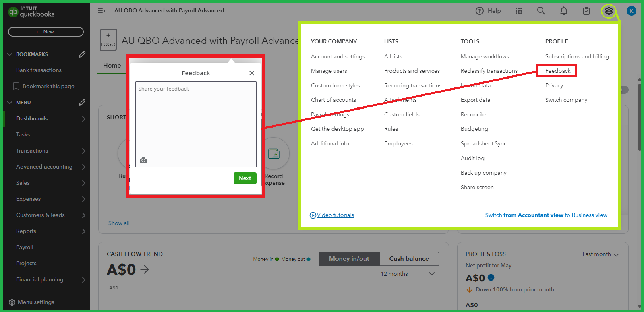
Task: Select Spreadsheet Sync
Action: 483,143
